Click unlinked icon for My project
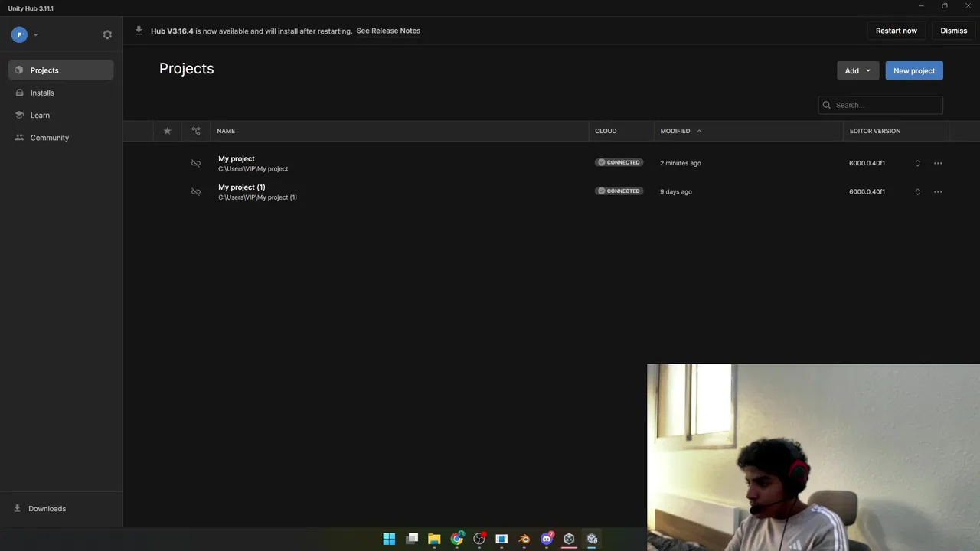Screen dimensions: 980x551 (196, 163)
